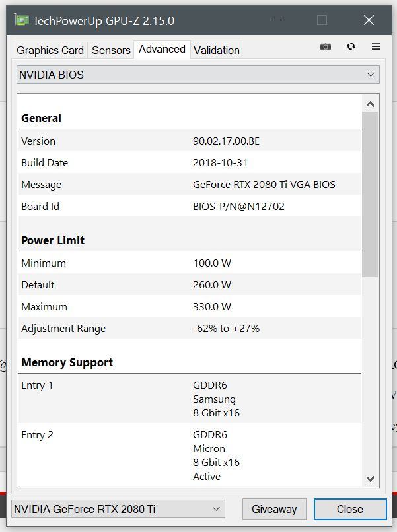Viewport: 397px width, 532px height.
Task: Open the NVIDIA GeForce RTX 2080 Ti selector
Action: point(118,509)
